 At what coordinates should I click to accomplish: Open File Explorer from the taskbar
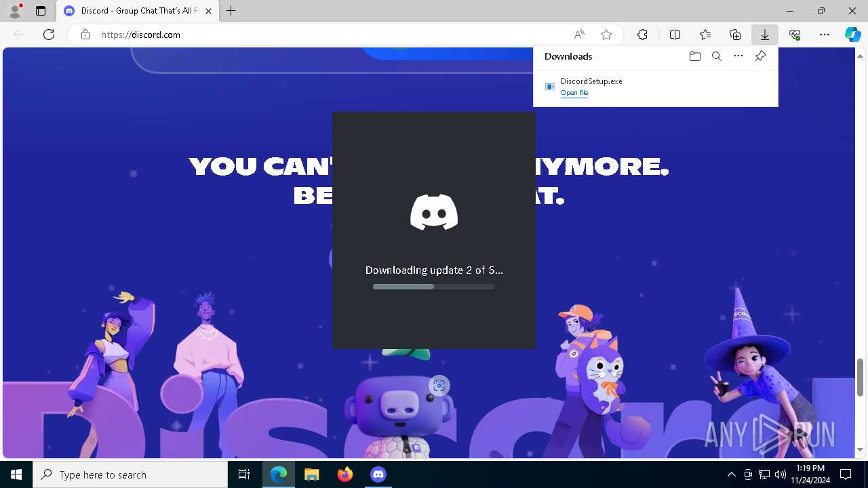(x=312, y=474)
